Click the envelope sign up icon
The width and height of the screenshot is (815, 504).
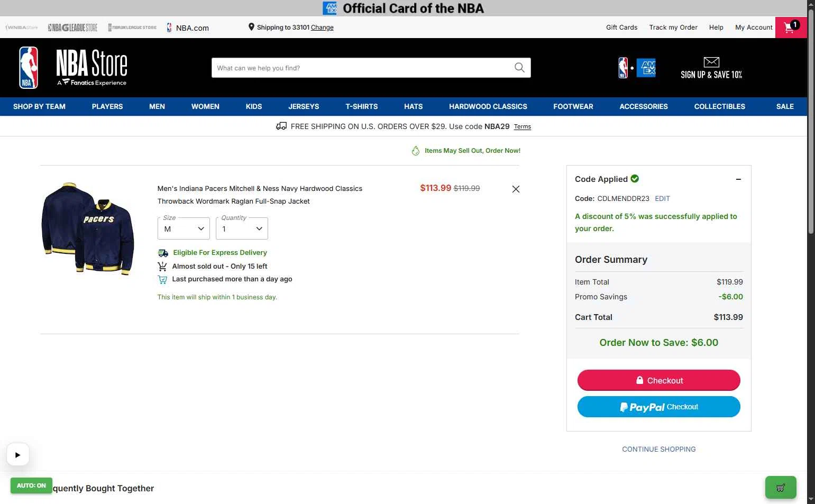click(711, 62)
